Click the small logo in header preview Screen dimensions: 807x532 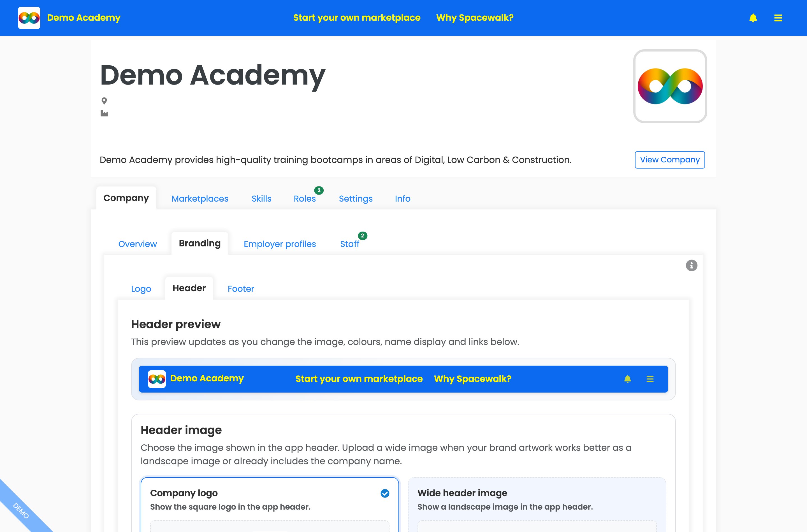point(157,379)
